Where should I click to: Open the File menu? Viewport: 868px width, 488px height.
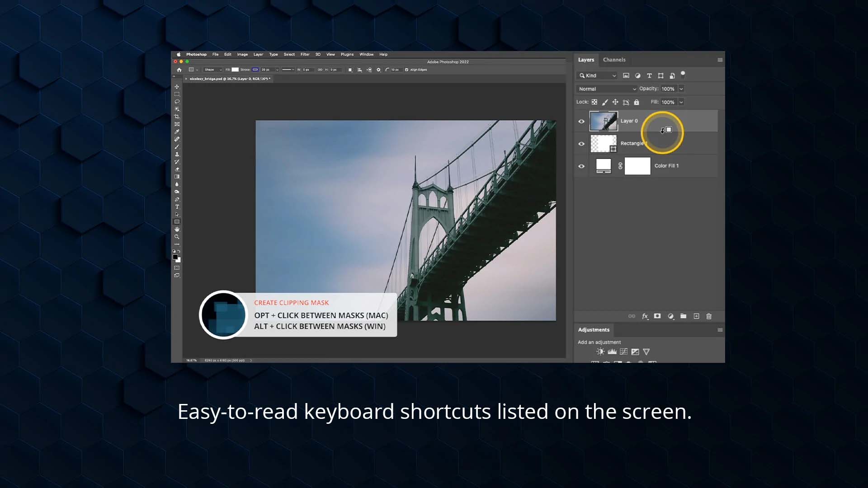[216, 54]
